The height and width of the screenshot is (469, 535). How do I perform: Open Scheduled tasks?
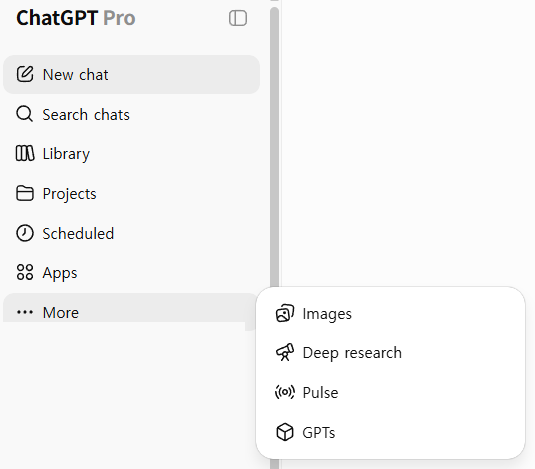point(131,233)
